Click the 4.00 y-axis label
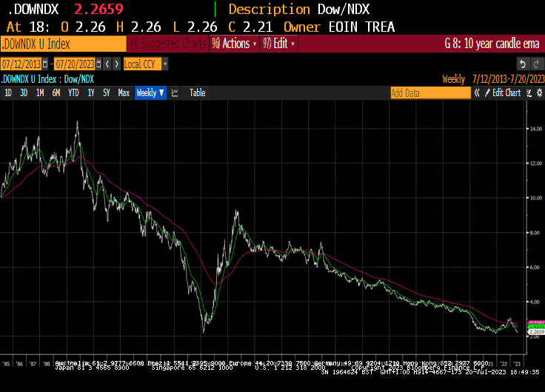This screenshot has height=392, width=545. 535,302
